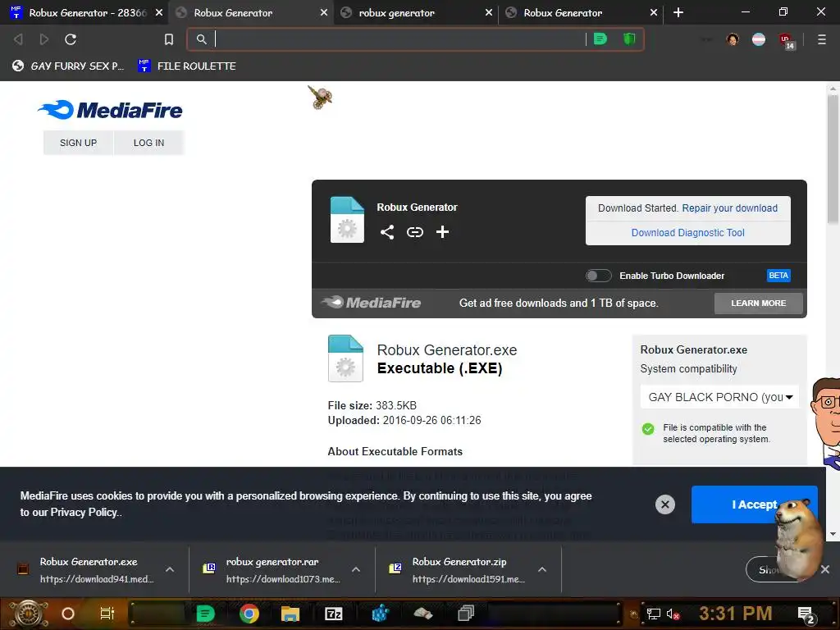Image resolution: width=840 pixels, height=630 pixels.
Task: Focus the address bar input
Action: pos(399,39)
